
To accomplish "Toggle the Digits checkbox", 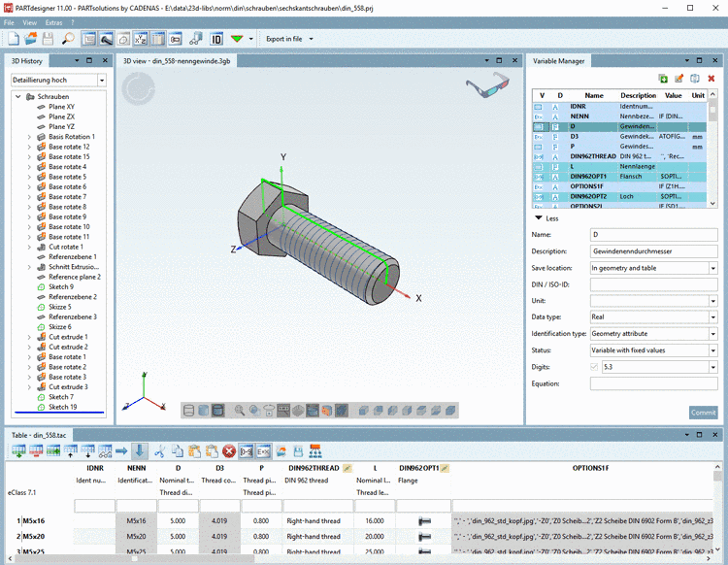I will point(595,367).
